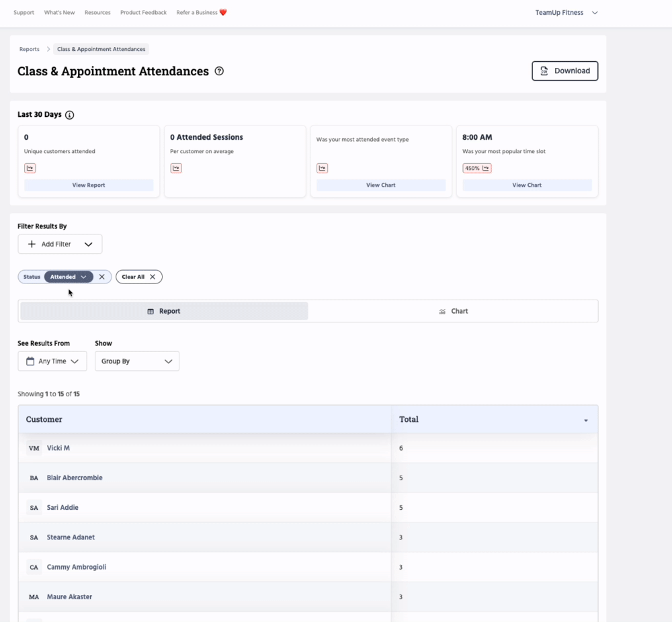This screenshot has height=622, width=672.
Task: Go to Reports in the breadcrumb
Action: (30, 49)
